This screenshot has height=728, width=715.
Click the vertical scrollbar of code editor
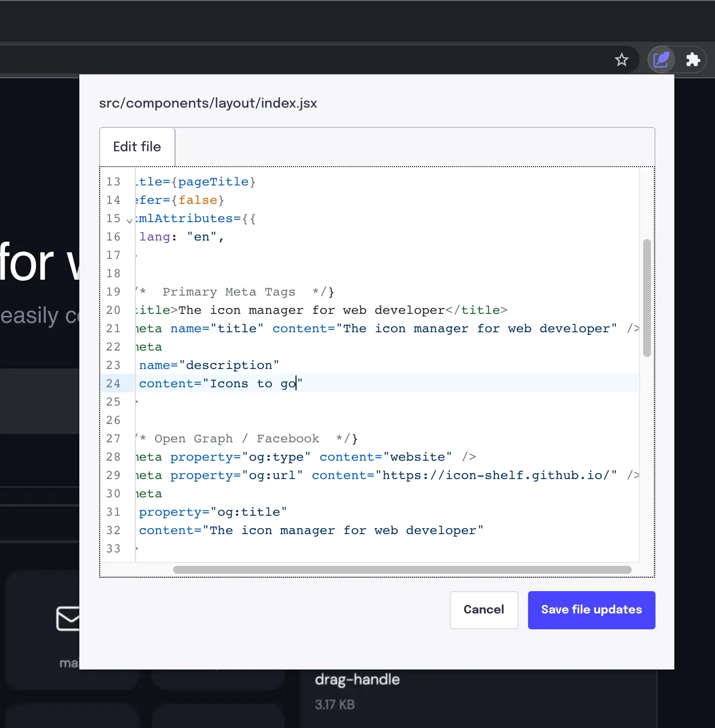pos(647,298)
